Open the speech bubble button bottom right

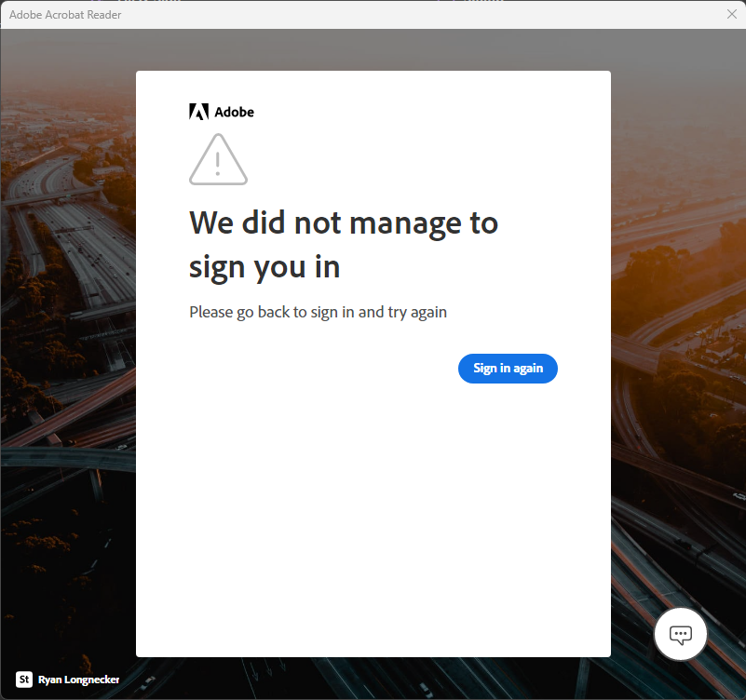tap(680, 634)
